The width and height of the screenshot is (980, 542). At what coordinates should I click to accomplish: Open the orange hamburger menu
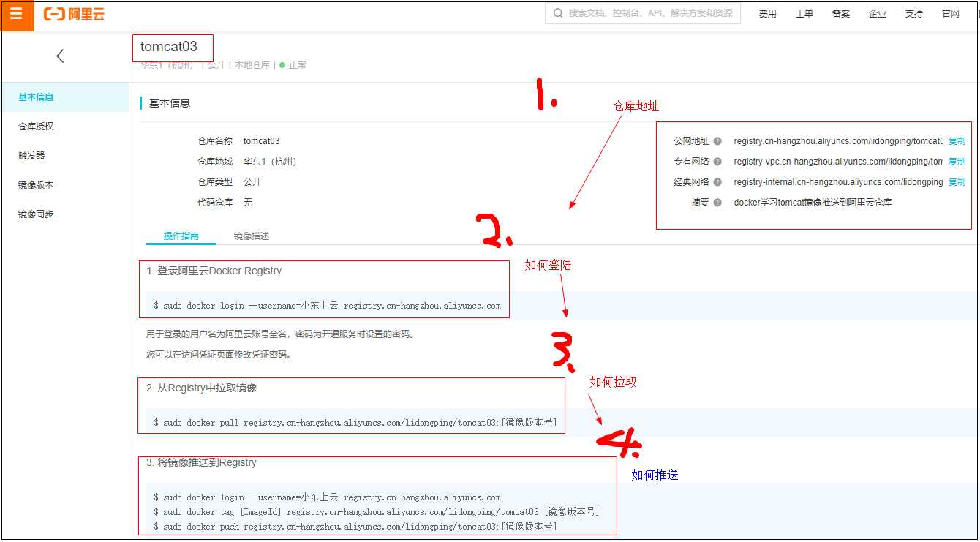[x=17, y=14]
